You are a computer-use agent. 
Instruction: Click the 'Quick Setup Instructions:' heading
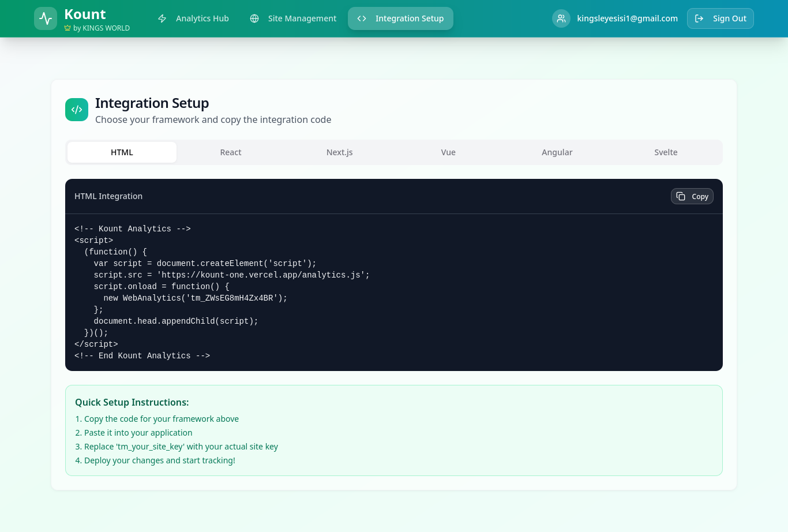click(x=132, y=402)
